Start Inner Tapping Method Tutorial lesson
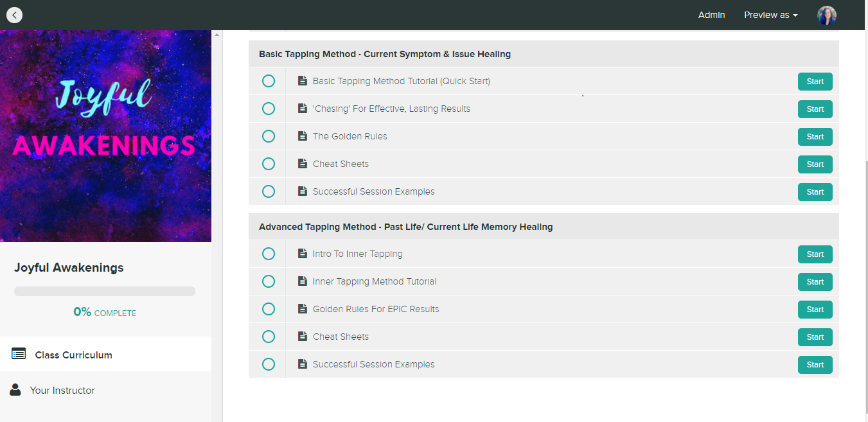 tap(815, 282)
